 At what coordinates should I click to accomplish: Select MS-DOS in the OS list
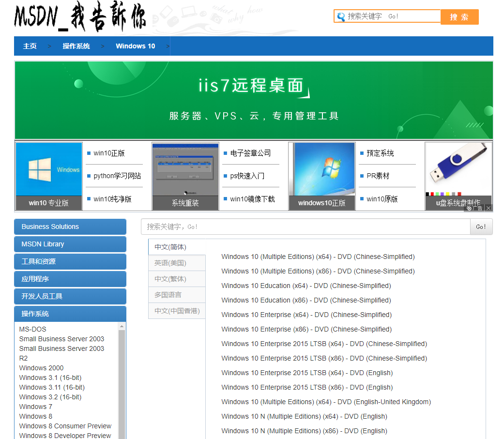point(33,329)
